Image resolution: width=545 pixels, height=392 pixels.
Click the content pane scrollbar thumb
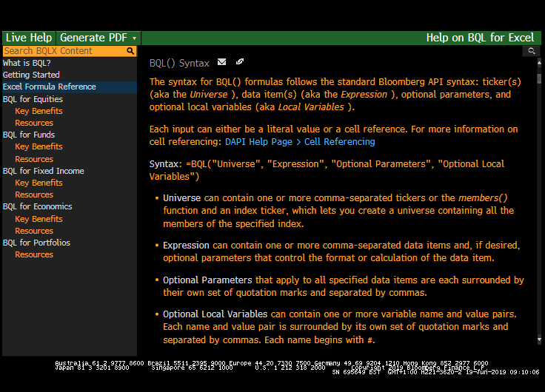click(x=539, y=78)
